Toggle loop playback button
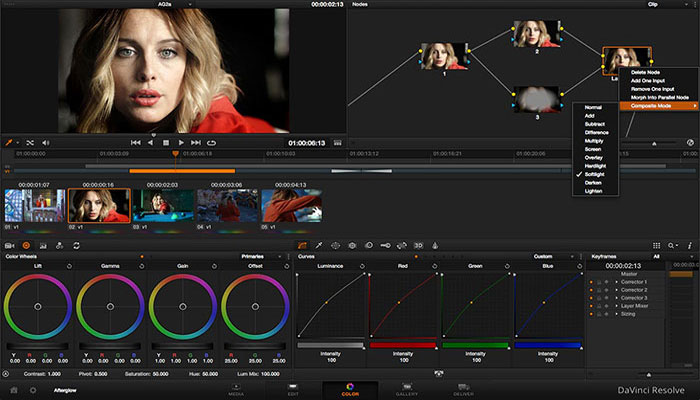700x400 pixels. [211, 143]
